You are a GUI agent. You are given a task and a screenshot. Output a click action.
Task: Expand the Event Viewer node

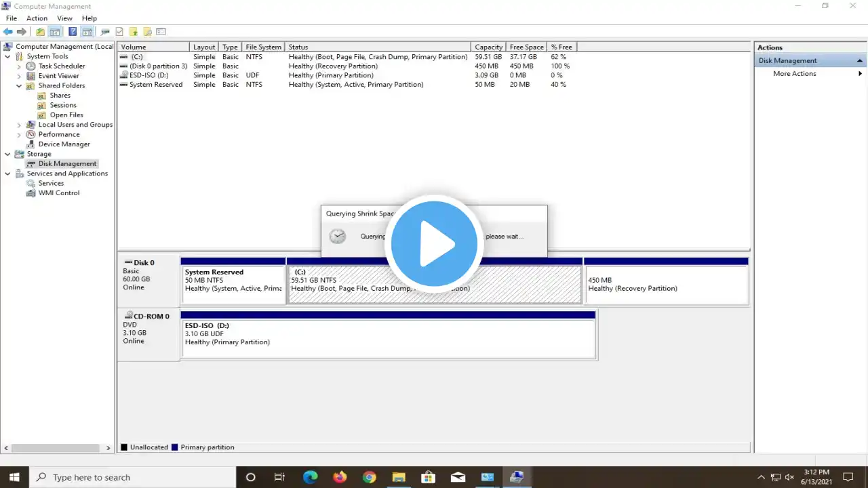pyautogui.click(x=19, y=76)
